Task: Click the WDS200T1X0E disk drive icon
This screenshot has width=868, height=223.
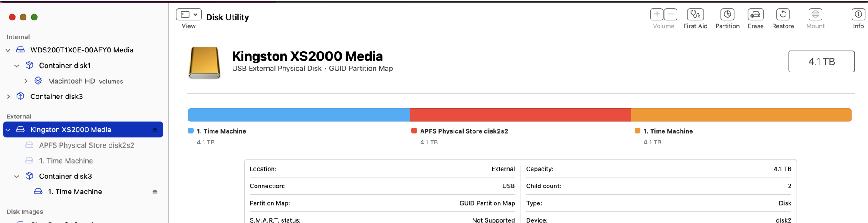Action: pyautogui.click(x=20, y=50)
